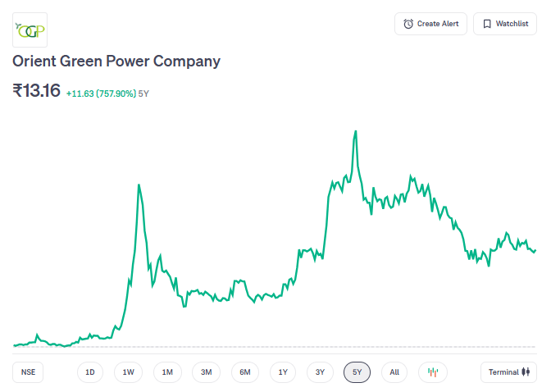Screen dimensions: 551x392
Task: Click the alarm clock icon in Create Alert
Action: pos(408,24)
